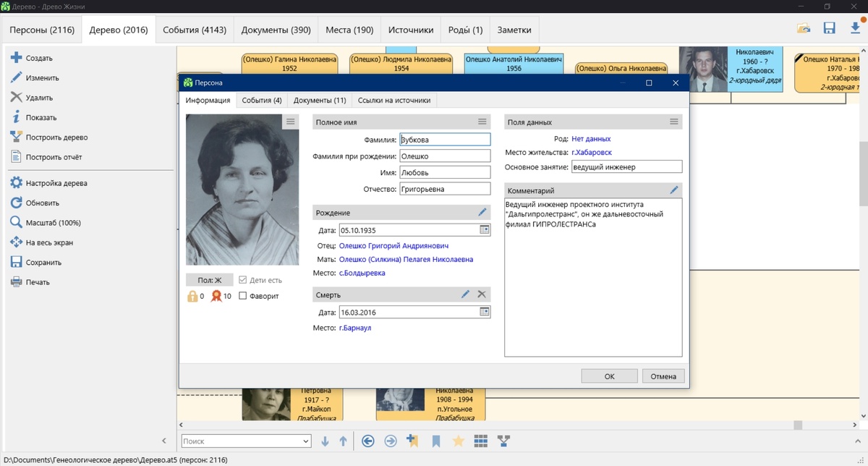Edit birth event with Рождение pencil icon

pyautogui.click(x=482, y=213)
